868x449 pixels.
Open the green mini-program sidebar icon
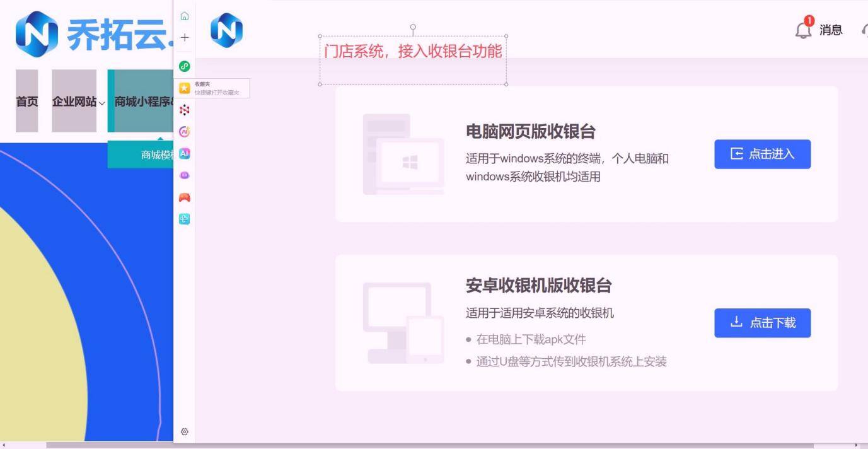(x=184, y=66)
